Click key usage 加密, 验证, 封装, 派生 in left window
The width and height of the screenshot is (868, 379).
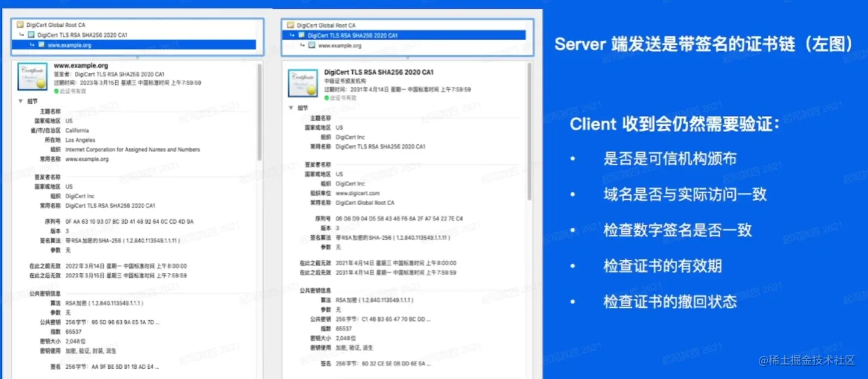90,351
